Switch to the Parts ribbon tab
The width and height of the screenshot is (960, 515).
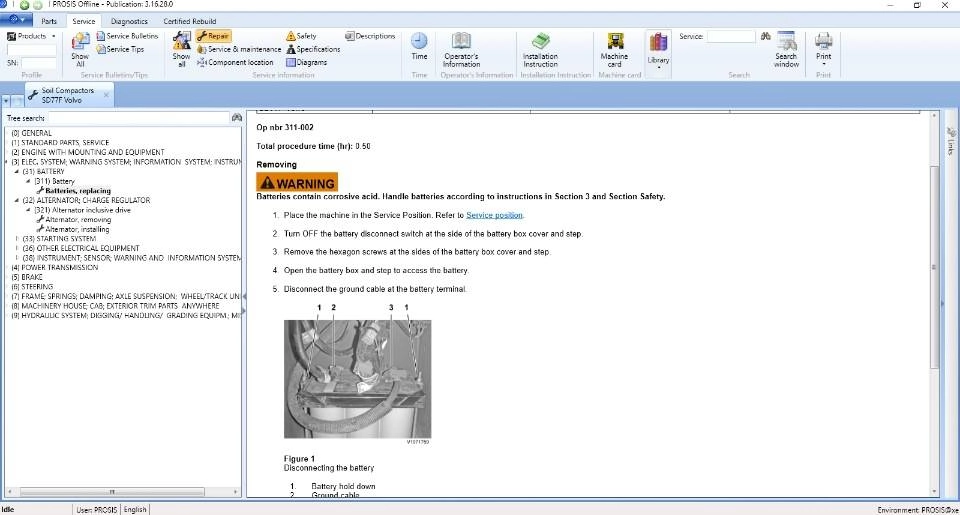pos(49,21)
